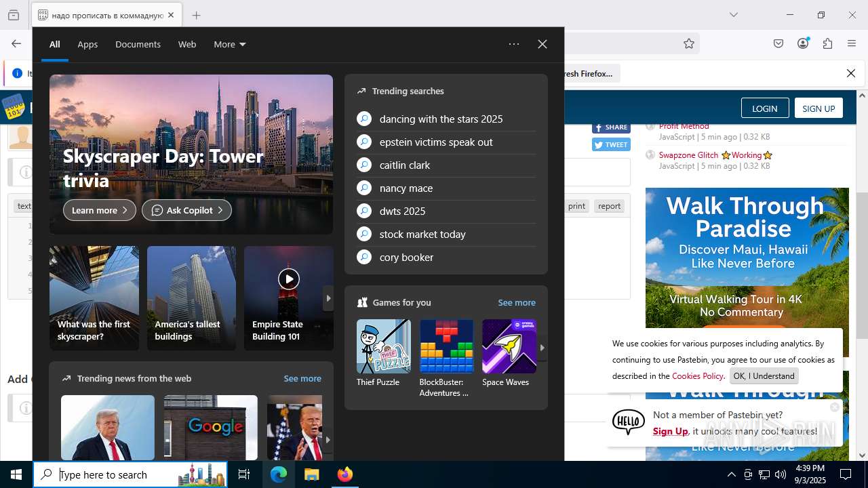This screenshot has width=868, height=488.
Task: See more trending news
Action: point(302,378)
